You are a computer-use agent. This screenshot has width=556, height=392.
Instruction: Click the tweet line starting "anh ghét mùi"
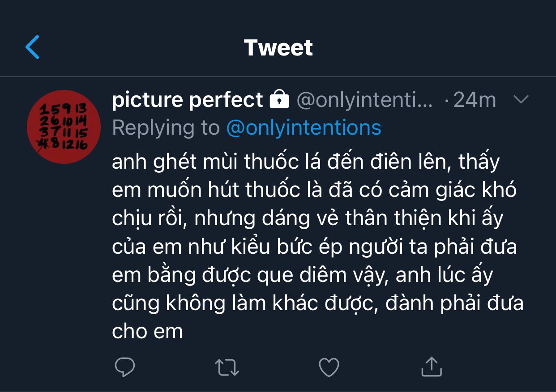(x=305, y=162)
